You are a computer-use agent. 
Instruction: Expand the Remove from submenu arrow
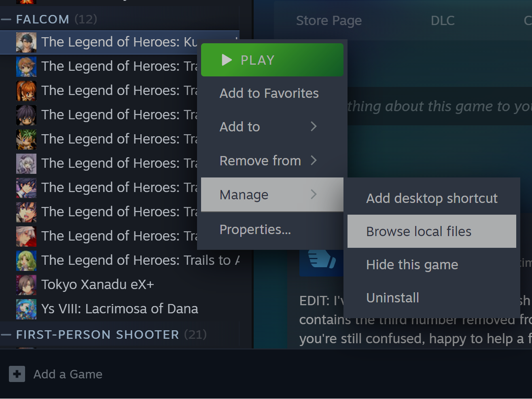pos(314,160)
